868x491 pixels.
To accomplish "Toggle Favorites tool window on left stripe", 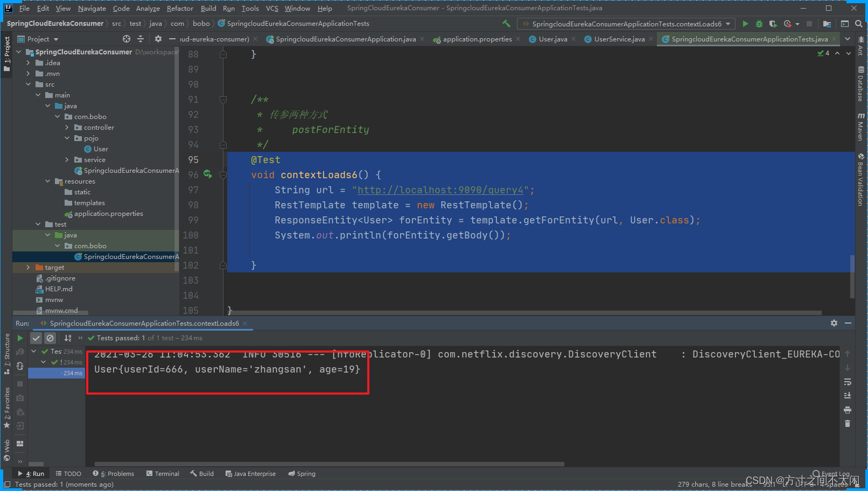I will point(7,408).
